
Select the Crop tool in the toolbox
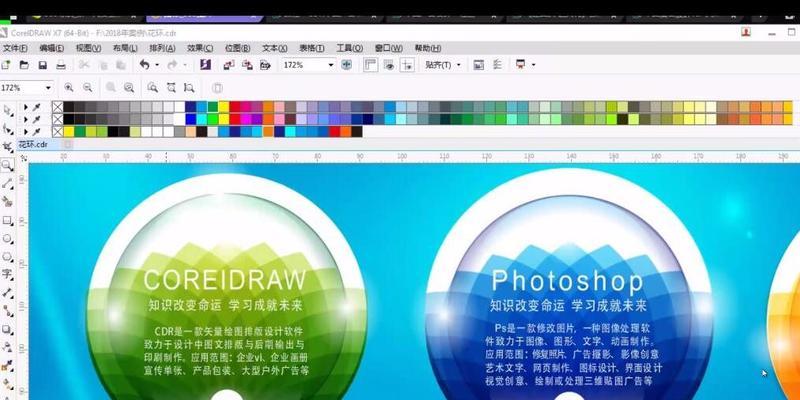pos(7,147)
